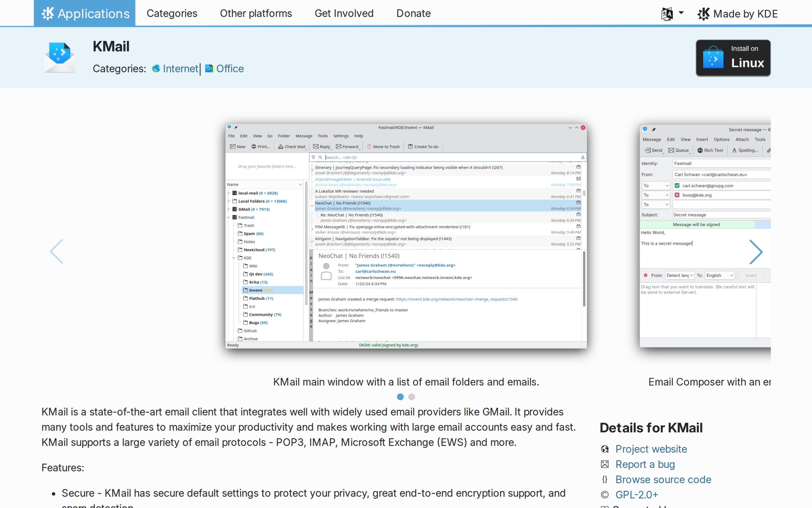The height and width of the screenshot is (508, 812).
Task: Open the Office category link
Action: click(230, 69)
